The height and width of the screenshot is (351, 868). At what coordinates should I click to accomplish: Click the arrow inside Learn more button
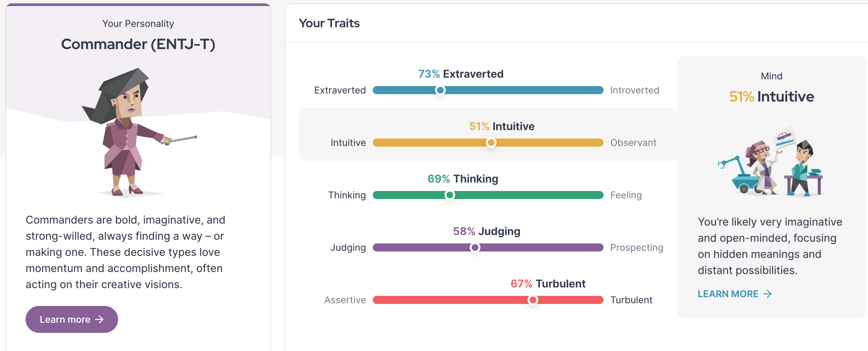(x=99, y=319)
